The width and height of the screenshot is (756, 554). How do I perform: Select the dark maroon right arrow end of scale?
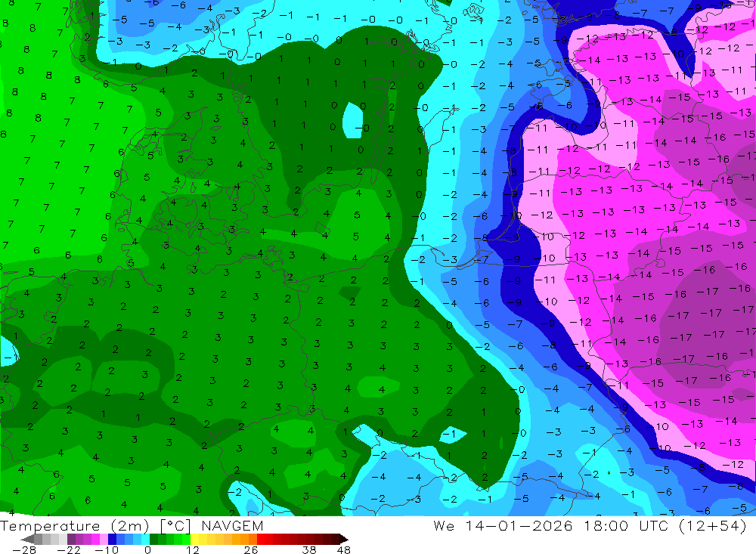tap(344, 539)
